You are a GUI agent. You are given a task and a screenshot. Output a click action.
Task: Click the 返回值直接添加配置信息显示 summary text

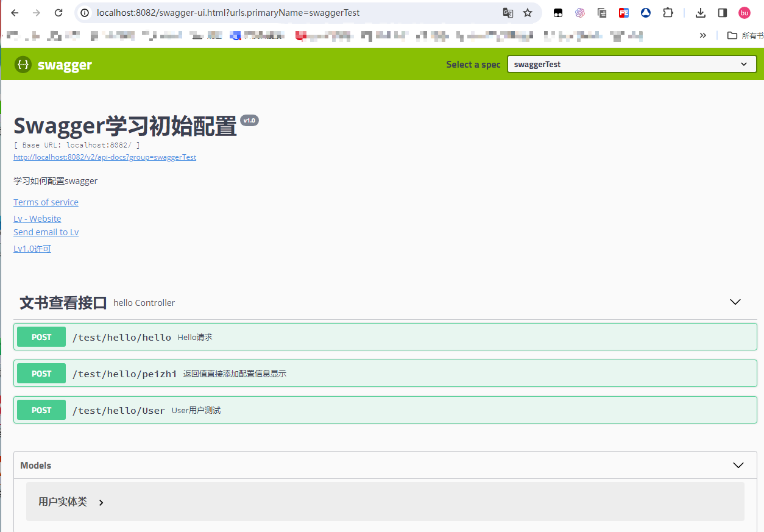[235, 374]
